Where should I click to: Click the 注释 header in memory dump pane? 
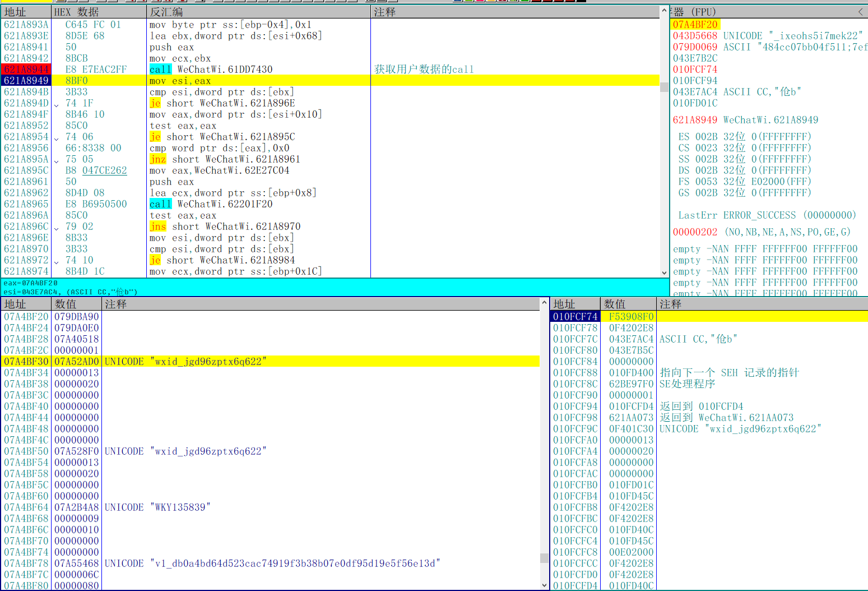click(321, 304)
